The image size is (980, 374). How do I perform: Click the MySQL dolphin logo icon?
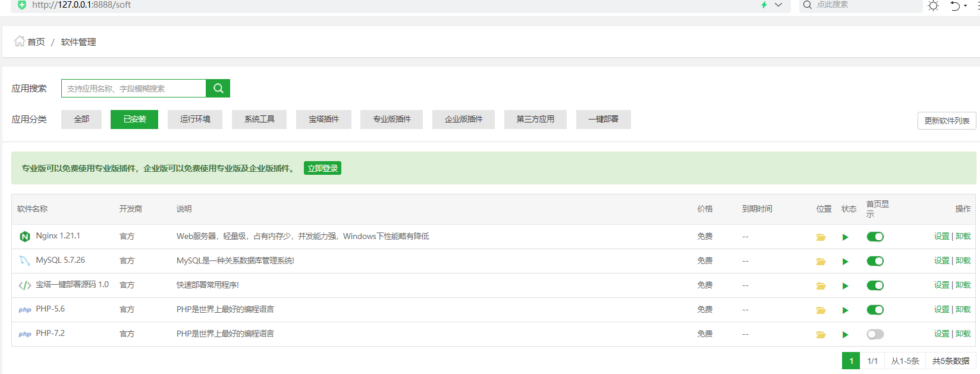pos(25,260)
